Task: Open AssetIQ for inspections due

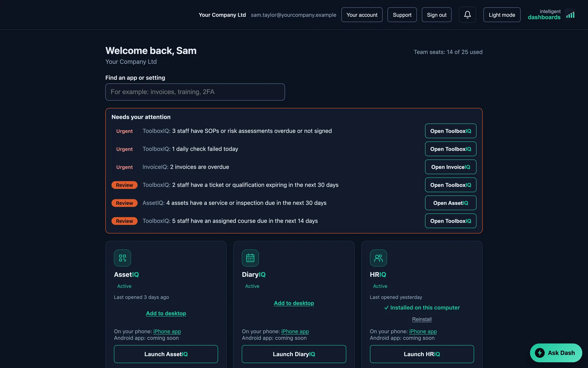Action: tap(450, 203)
